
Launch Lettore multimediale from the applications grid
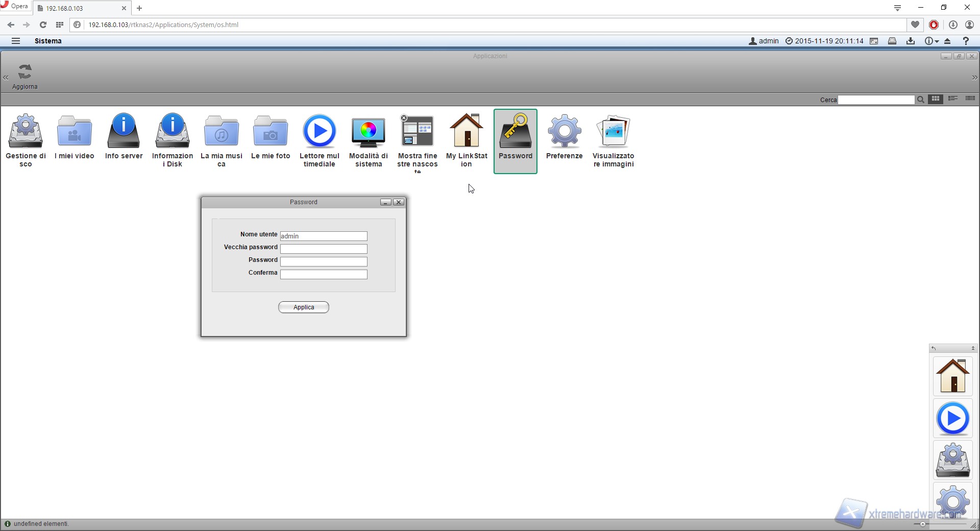320,132
